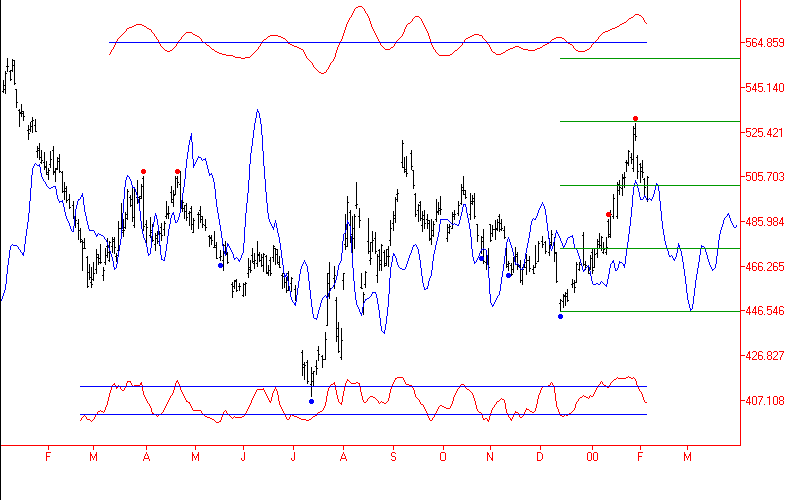The width and height of the screenshot is (796, 500).
Task: Select the "D" month label on time axis
Action: click(540, 457)
